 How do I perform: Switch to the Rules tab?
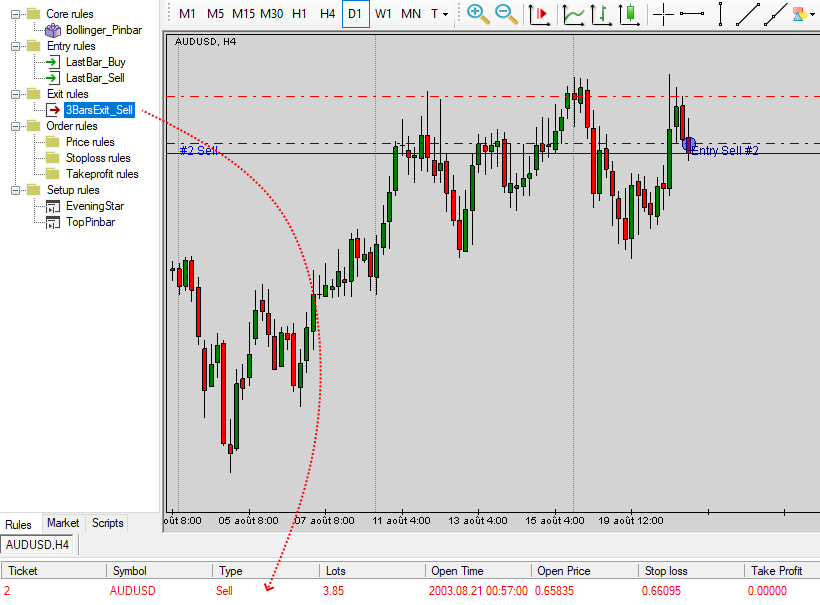18,524
